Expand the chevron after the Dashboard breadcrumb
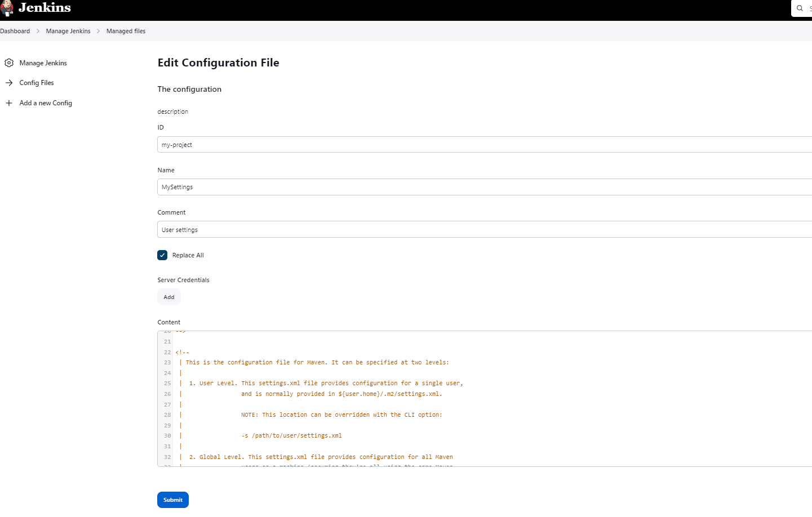The height and width of the screenshot is (517, 812). point(38,31)
